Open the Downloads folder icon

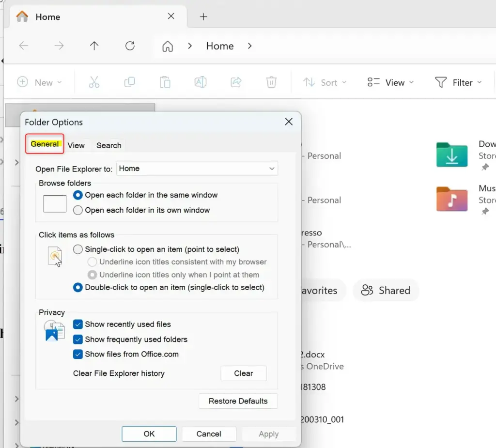452,154
